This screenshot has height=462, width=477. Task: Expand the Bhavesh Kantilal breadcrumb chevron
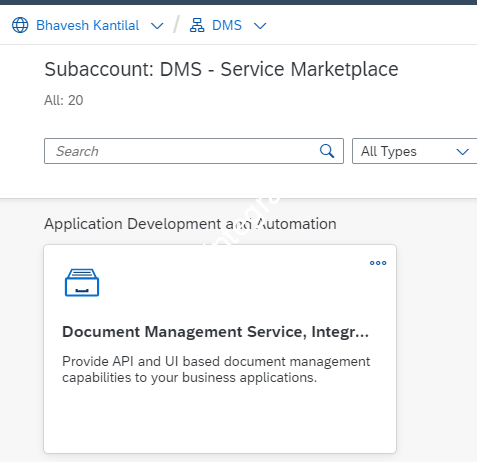tap(157, 26)
